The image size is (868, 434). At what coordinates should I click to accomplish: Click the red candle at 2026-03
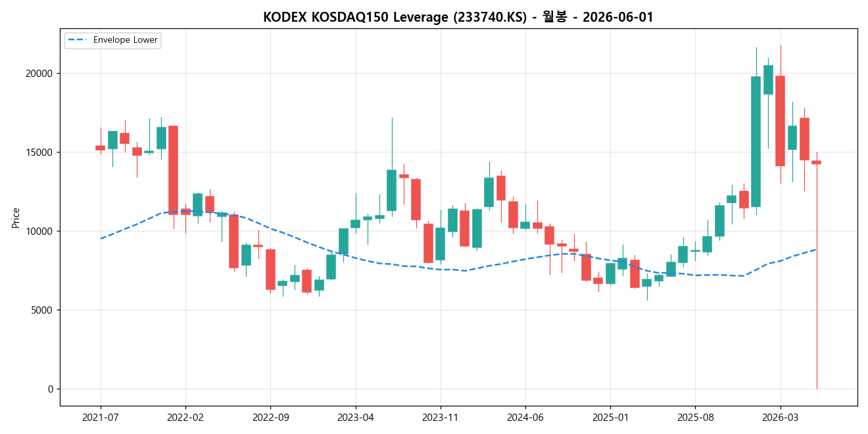[x=780, y=121]
